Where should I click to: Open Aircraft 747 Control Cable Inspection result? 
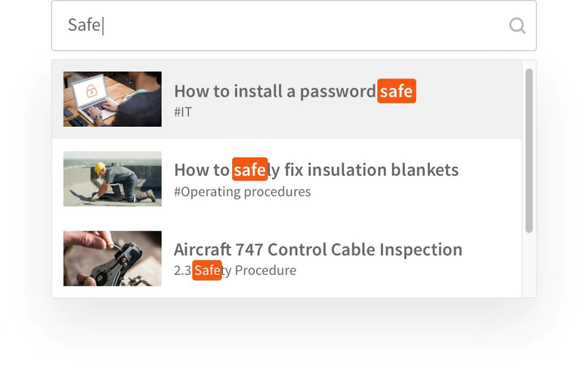(318, 250)
